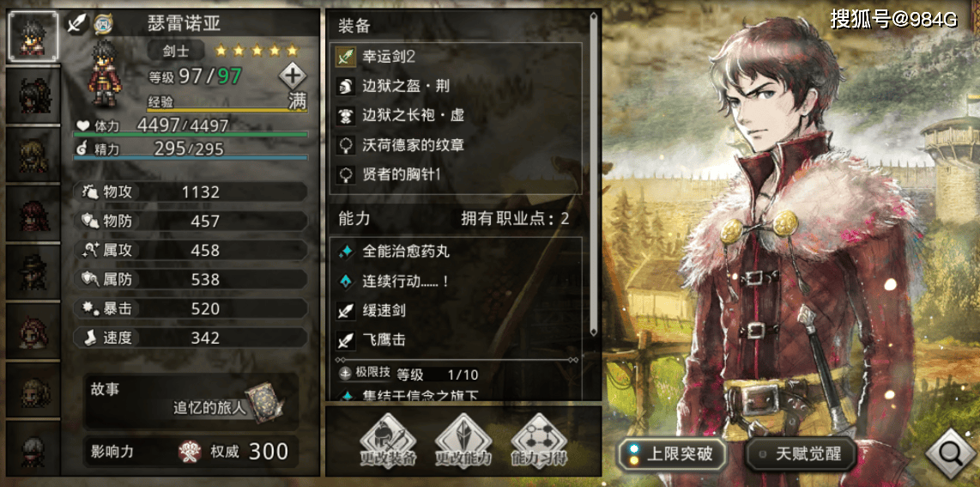Screen dimensions: 980x487
Task: Select the 边狱之长袍·虚 armor entry
Action: pyautogui.click(x=455, y=116)
